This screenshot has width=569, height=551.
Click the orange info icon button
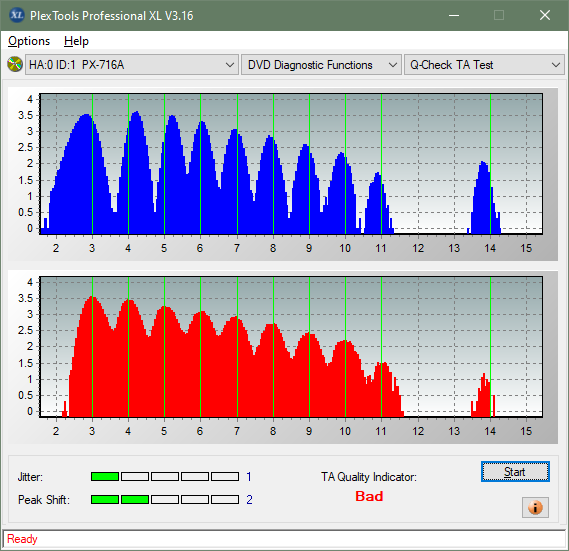point(535,507)
